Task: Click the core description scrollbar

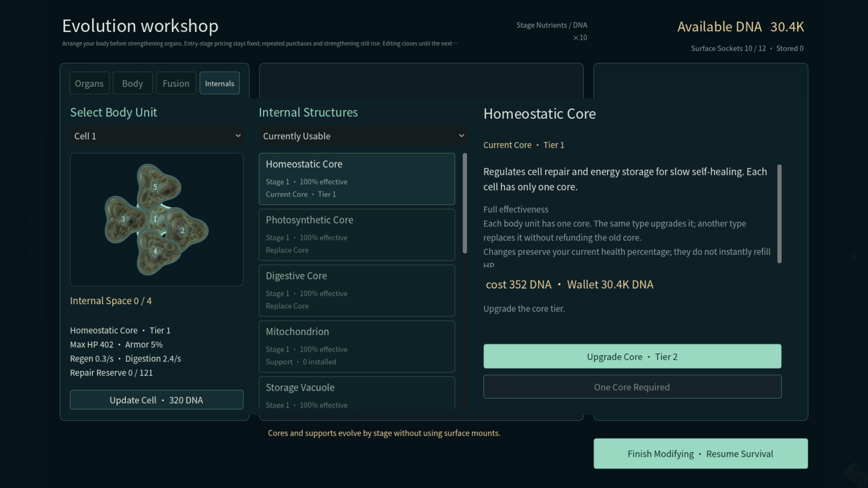Action: (x=779, y=214)
